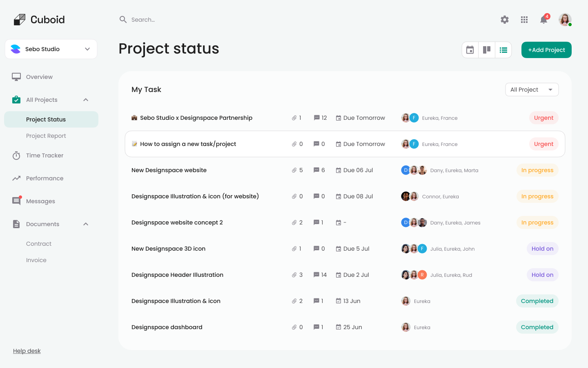Click the Completed badge for Designspace dashboard
Image resolution: width=588 pixels, height=368 pixels.
click(537, 327)
